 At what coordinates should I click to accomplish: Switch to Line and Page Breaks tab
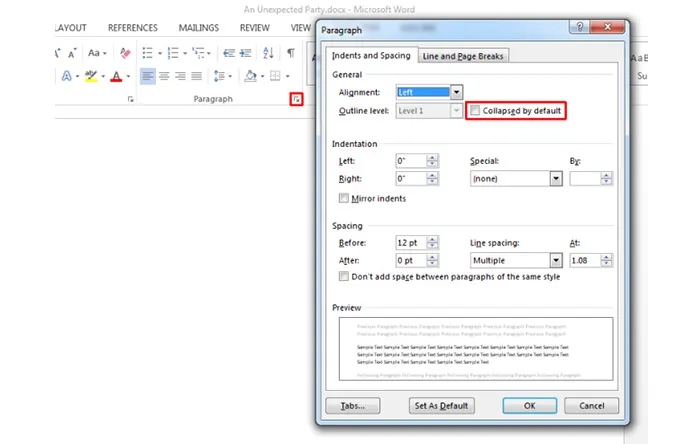tap(463, 56)
